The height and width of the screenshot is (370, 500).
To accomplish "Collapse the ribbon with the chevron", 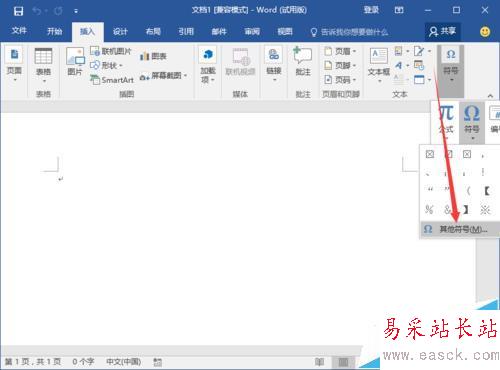I will [x=490, y=96].
